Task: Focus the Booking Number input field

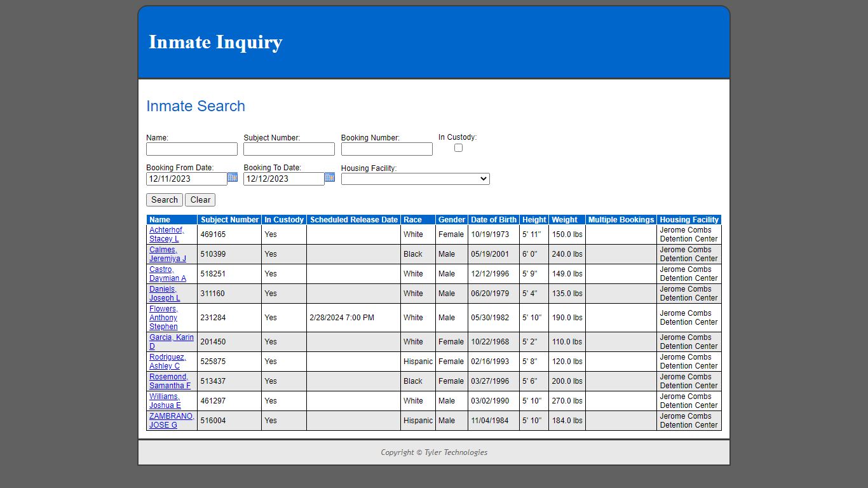Action: pyautogui.click(x=387, y=149)
